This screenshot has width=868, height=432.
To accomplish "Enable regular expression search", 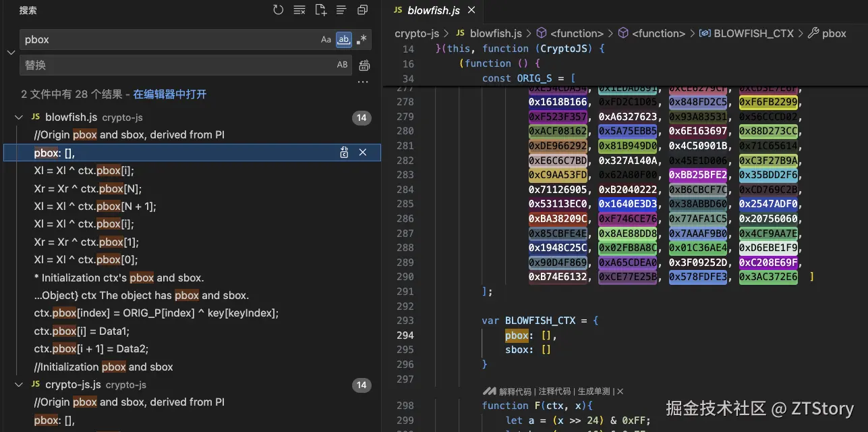I will point(362,40).
